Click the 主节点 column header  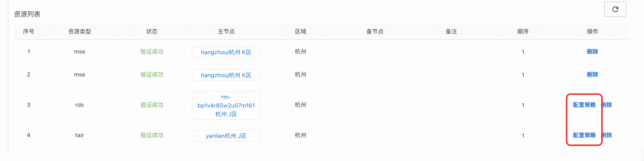(226, 32)
